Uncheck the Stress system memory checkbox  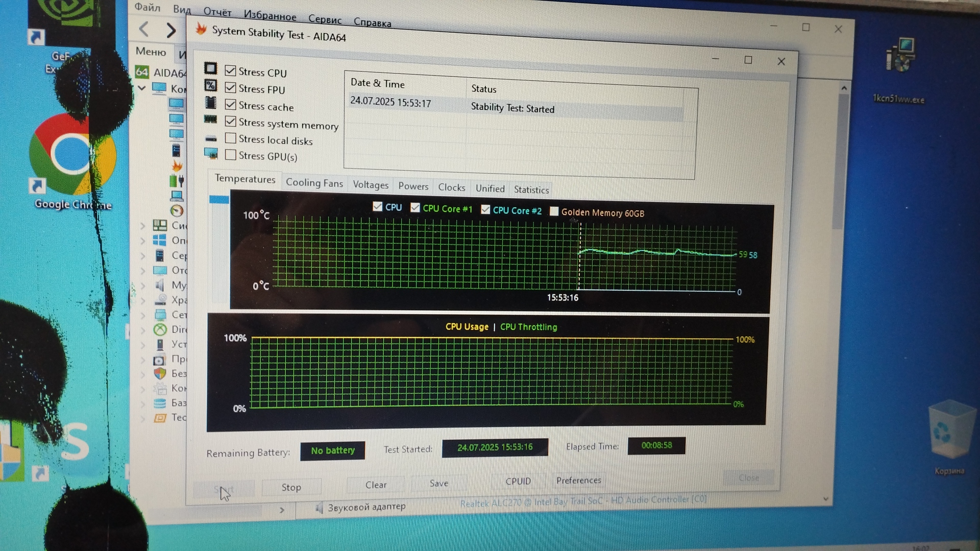point(231,121)
